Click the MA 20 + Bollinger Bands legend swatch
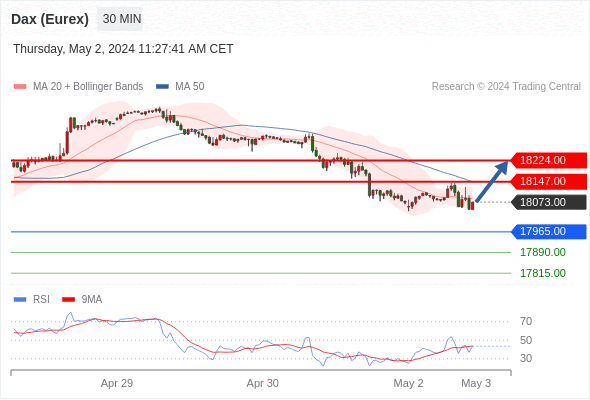 [x=20, y=87]
